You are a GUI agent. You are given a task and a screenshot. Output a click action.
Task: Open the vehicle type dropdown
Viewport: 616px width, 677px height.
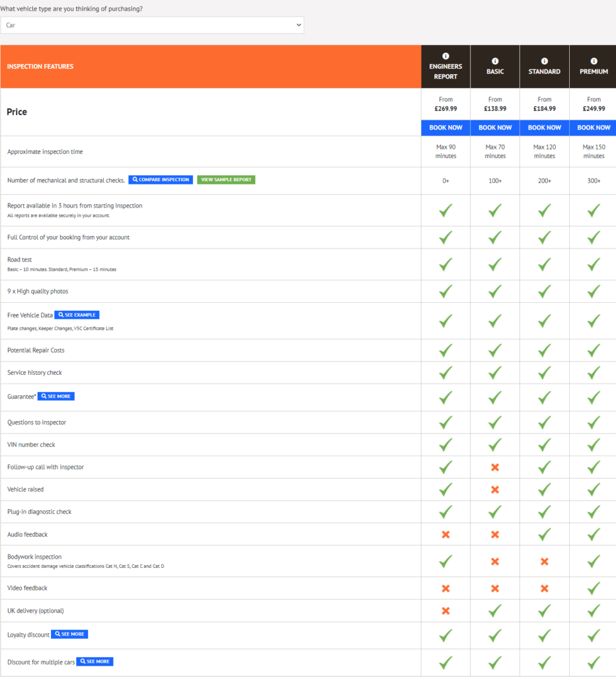152,25
